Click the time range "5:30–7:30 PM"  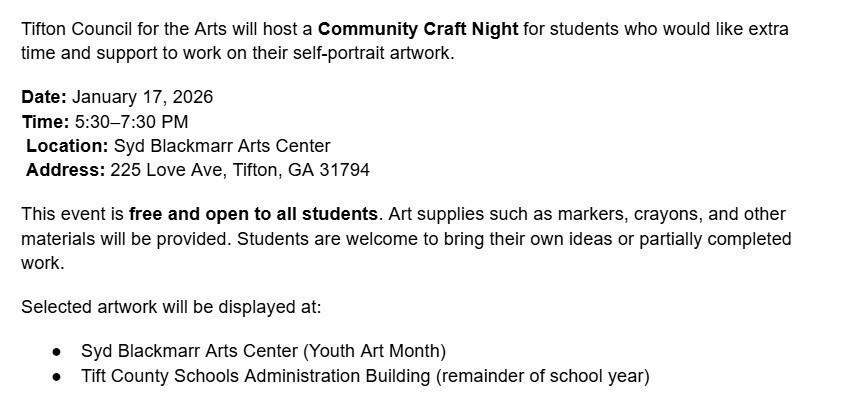(x=131, y=122)
